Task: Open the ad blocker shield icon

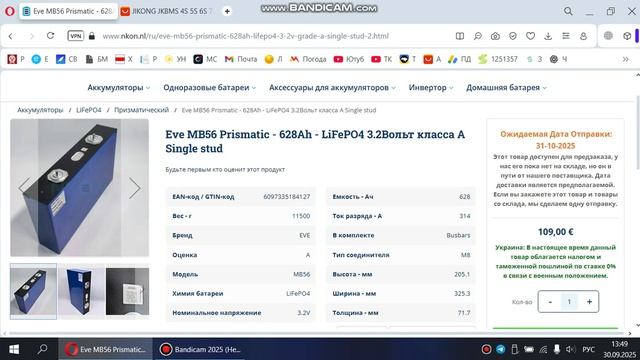Action: 513,36
